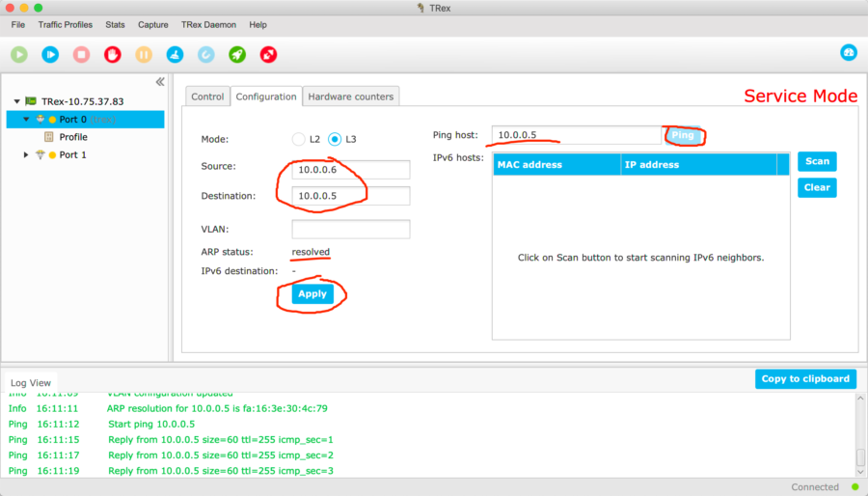
Task: Click the 'Start ping 10.0.0.5' log entry
Action: pos(151,424)
